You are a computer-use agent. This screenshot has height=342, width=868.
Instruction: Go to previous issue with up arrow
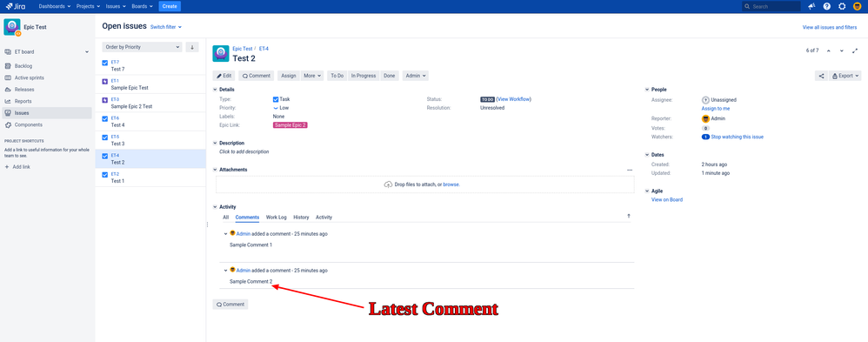point(829,50)
